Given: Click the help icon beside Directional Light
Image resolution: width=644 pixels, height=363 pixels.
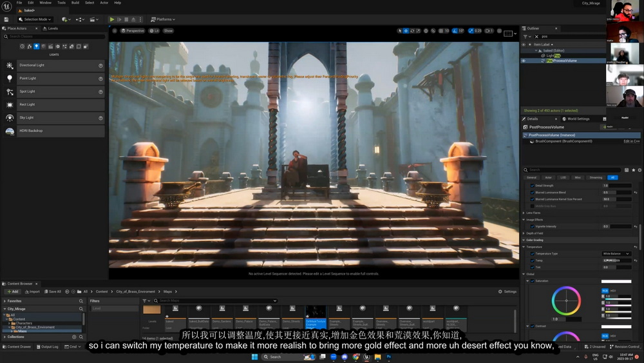Looking at the screenshot, I should (100, 66).
